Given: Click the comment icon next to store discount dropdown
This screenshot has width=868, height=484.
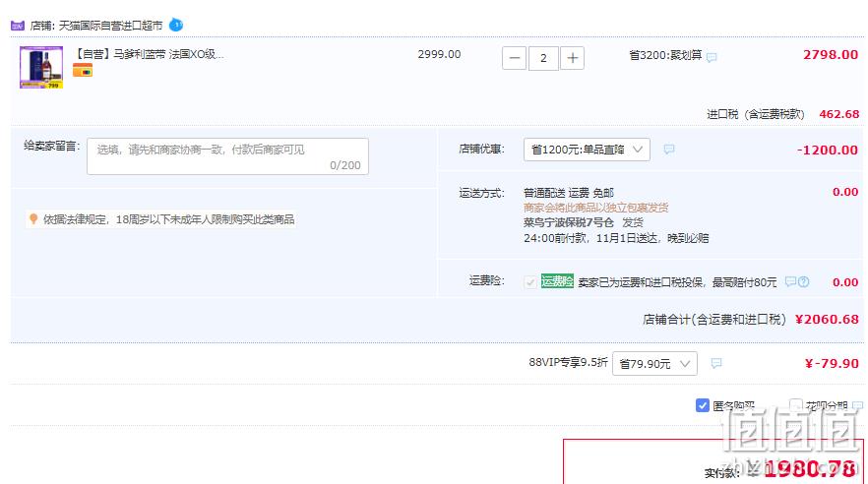Looking at the screenshot, I should pos(669,150).
